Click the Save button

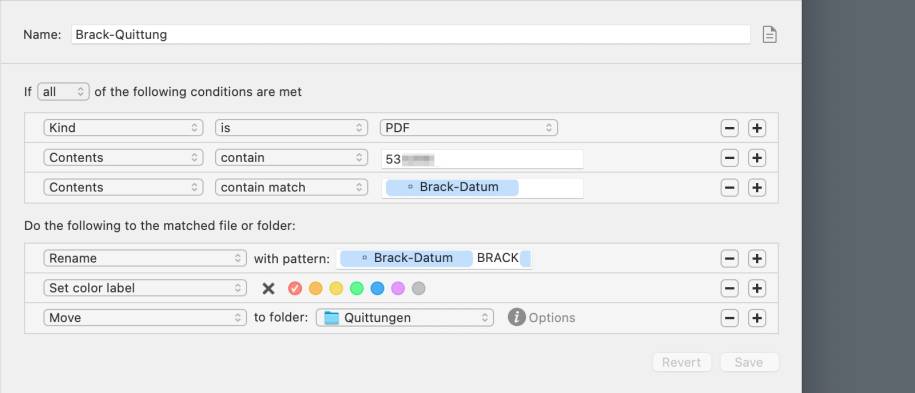tap(749, 362)
